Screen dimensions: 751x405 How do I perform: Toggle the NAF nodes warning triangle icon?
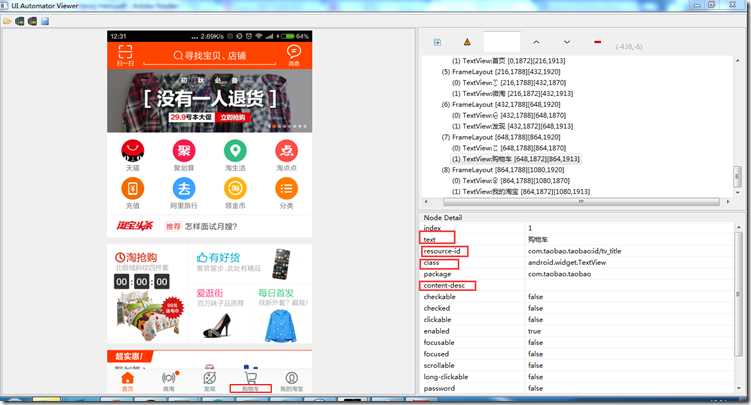[x=467, y=43]
